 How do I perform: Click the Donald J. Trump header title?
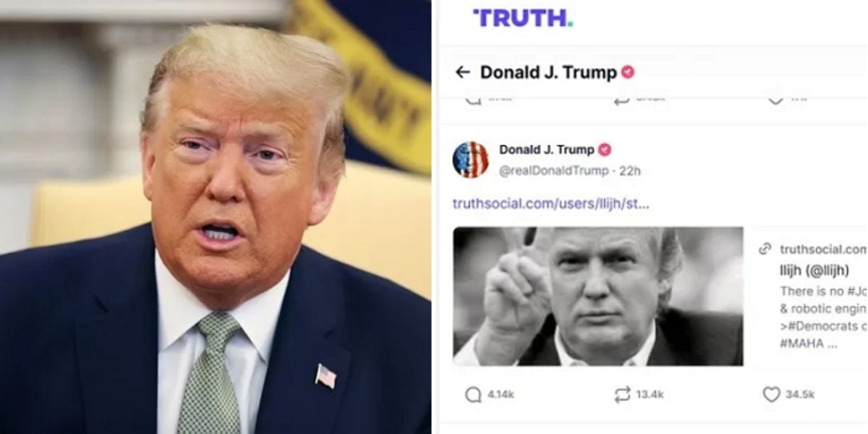pos(548,72)
